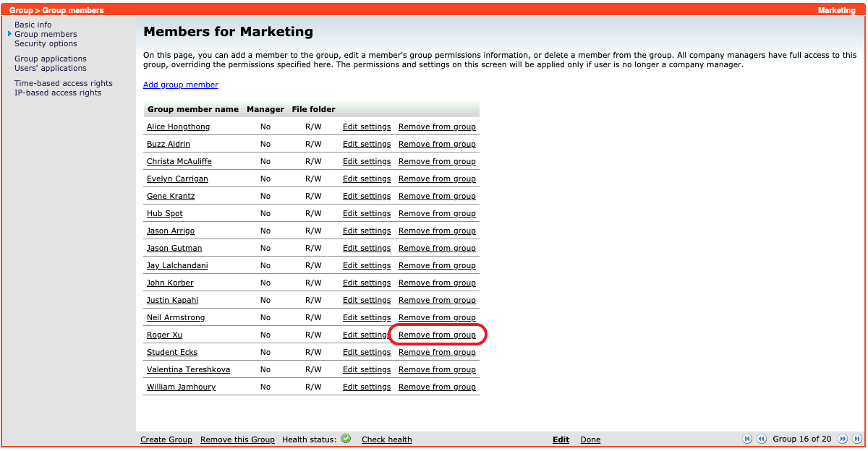Click Manager column header

point(265,109)
